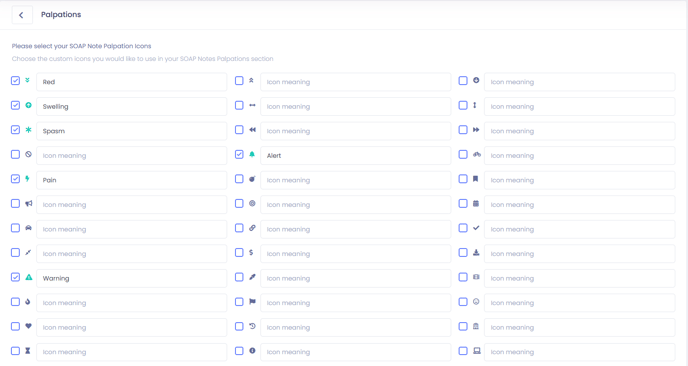Click the warning triangle icon

(29, 277)
